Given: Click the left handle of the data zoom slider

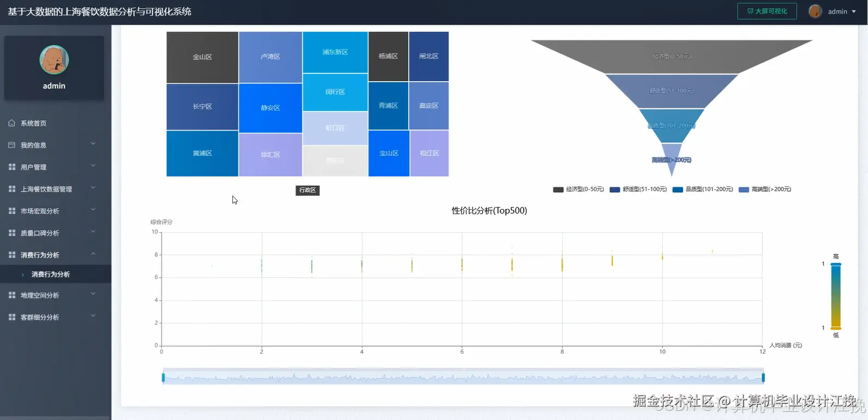Looking at the screenshot, I should point(163,378).
